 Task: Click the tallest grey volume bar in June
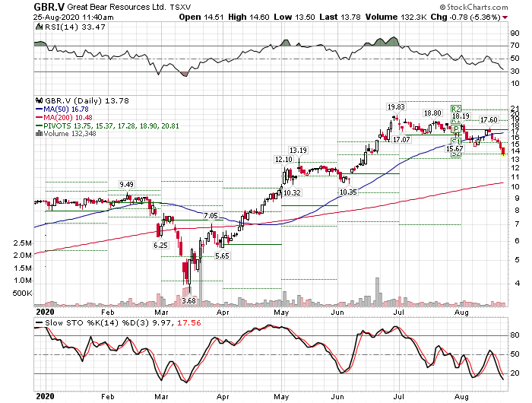(377, 292)
